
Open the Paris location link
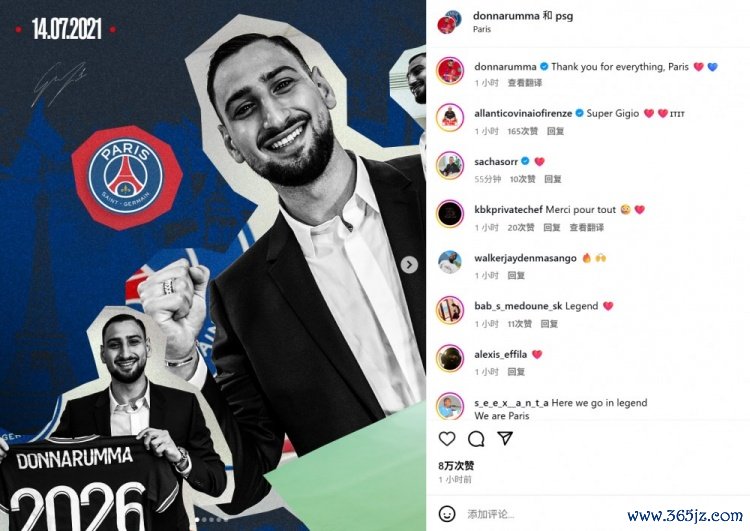[482, 29]
